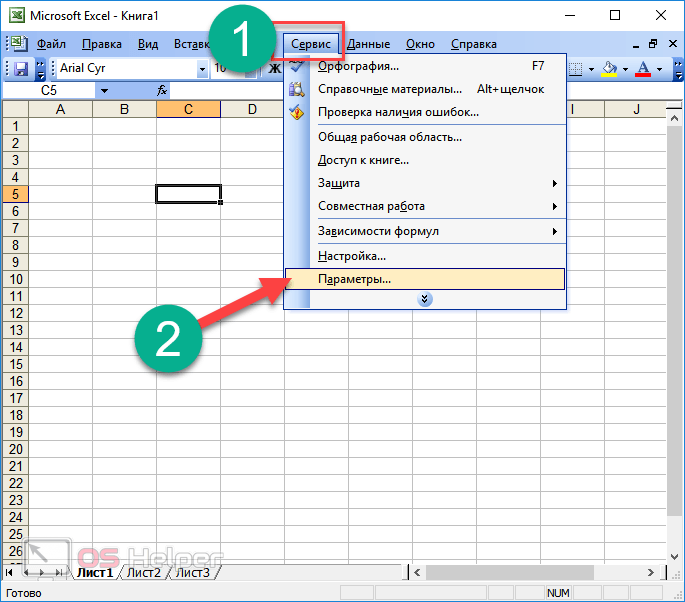Open the Borders dropdown arrow
685x602 pixels.
pos(592,69)
